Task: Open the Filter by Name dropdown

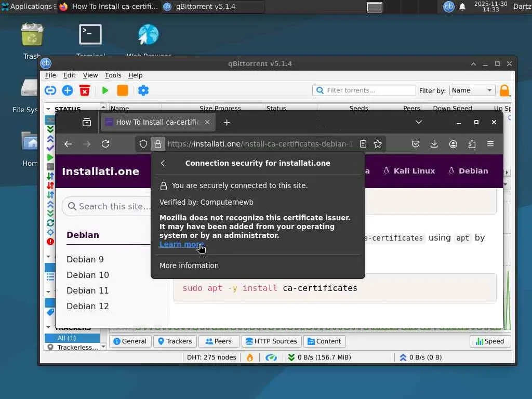Action: point(472,90)
